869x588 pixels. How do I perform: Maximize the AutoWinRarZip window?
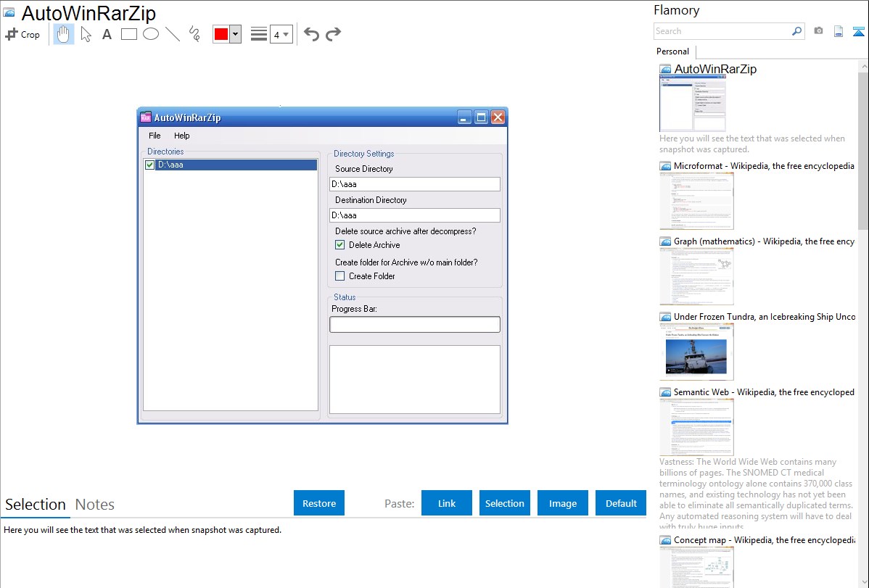tap(481, 117)
